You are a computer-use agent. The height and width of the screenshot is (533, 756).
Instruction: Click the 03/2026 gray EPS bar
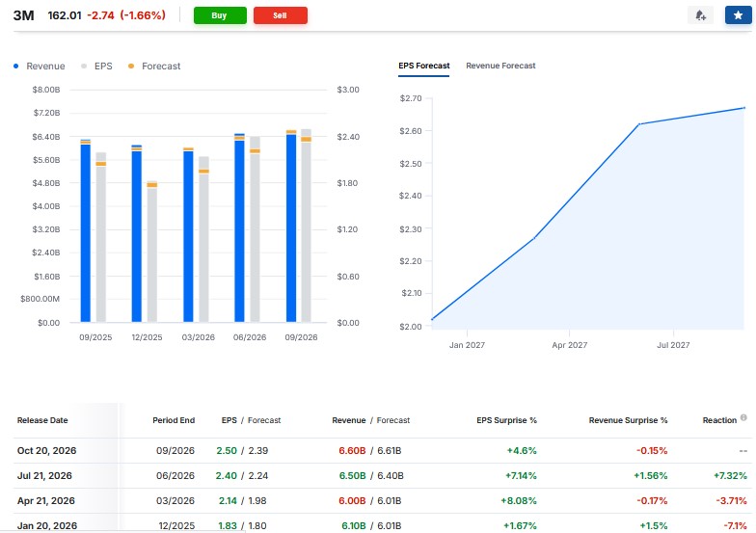(x=204, y=239)
